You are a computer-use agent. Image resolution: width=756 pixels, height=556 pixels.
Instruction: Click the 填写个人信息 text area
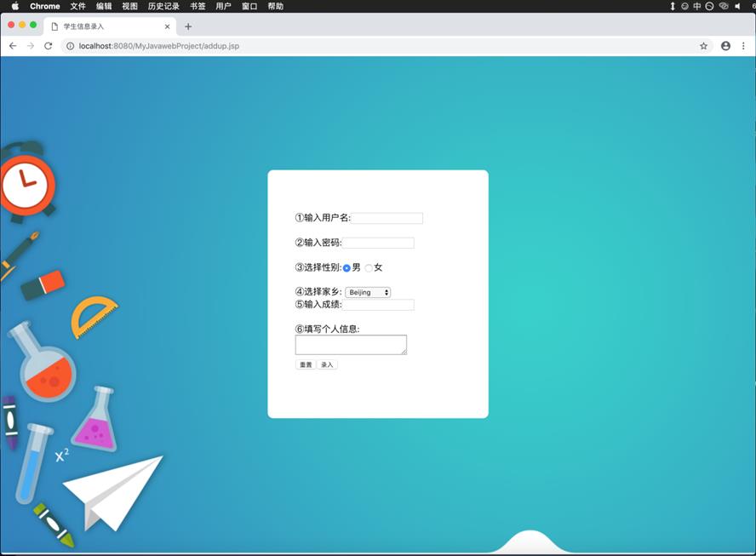coord(350,344)
